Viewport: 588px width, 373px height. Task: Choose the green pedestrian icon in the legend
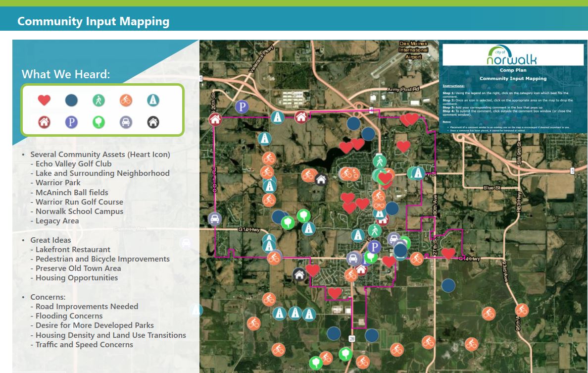tap(98, 101)
